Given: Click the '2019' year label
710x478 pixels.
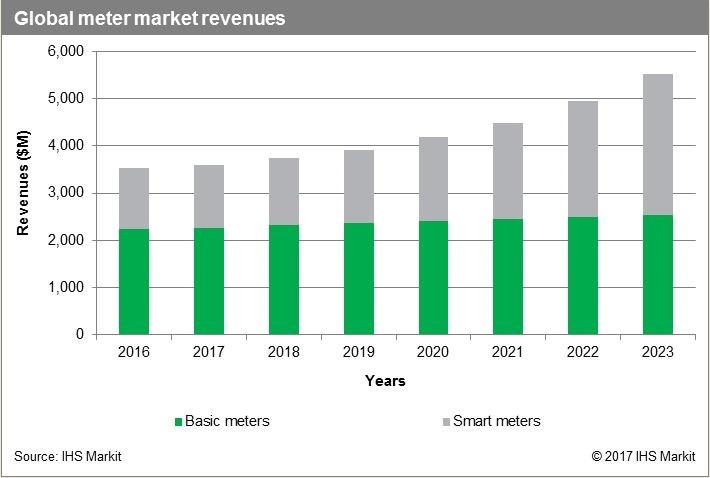Looking at the screenshot, I should (359, 352).
